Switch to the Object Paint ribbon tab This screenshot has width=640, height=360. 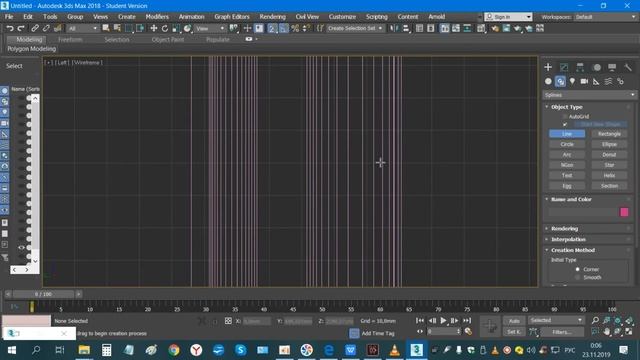pyautogui.click(x=168, y=40)
